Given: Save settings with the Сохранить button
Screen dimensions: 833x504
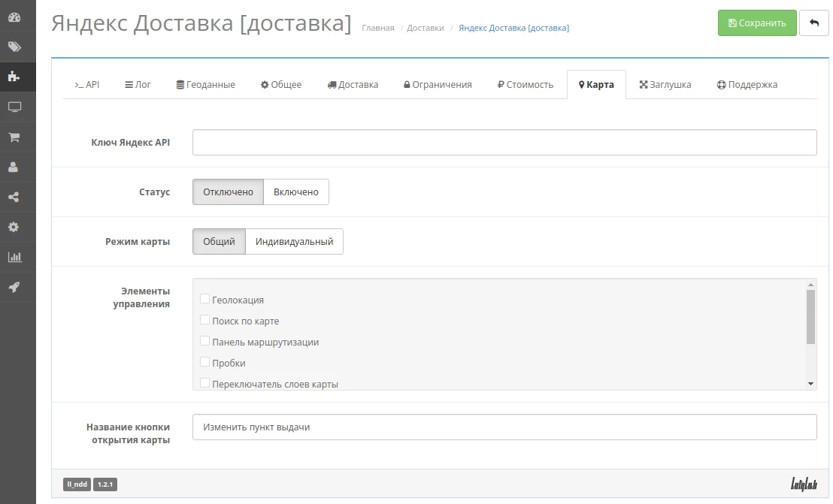Looking at the screenshot, I should click(x=757, y=23).
